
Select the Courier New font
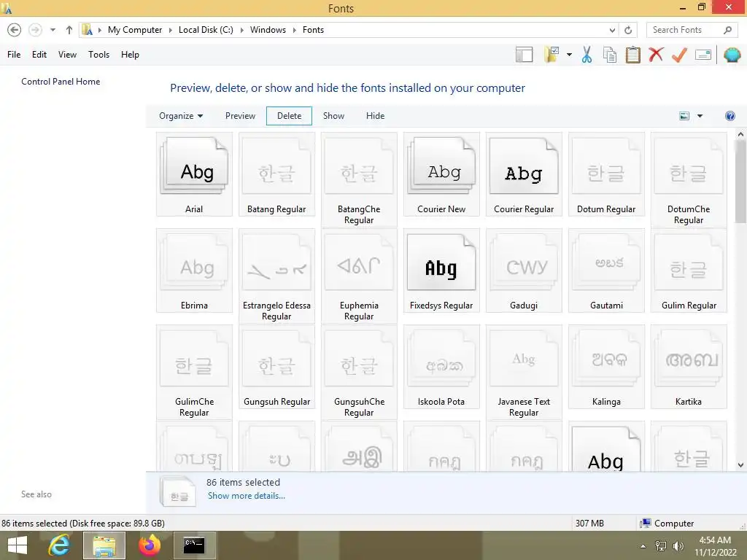click(x=441, y=174)
